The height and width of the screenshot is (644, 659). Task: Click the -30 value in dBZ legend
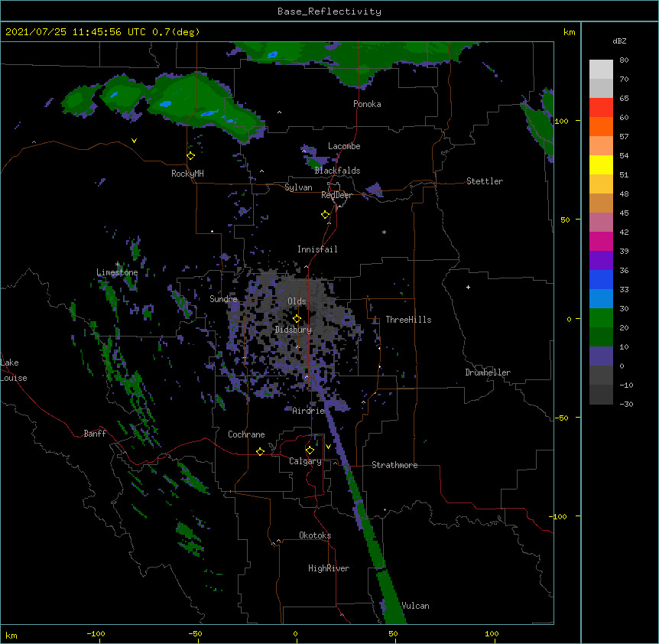(x=626, y=404)
